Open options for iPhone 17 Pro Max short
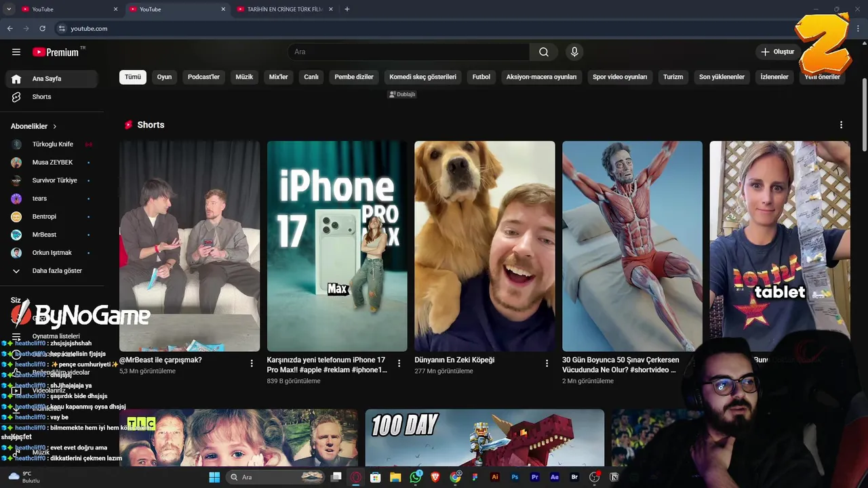 coord(399,363)
